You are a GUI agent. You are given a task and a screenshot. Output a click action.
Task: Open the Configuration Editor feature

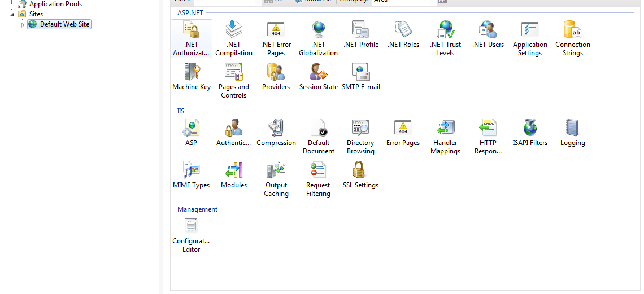coord(192,235)
